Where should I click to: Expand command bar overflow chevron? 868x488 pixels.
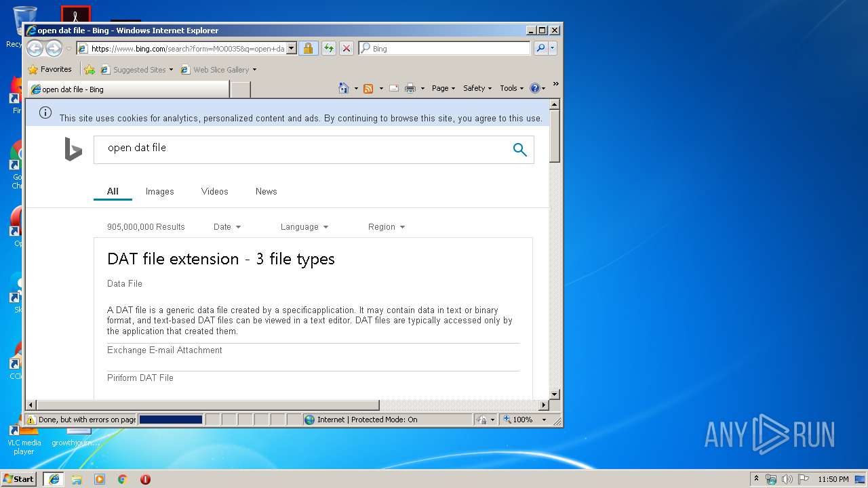555,84
